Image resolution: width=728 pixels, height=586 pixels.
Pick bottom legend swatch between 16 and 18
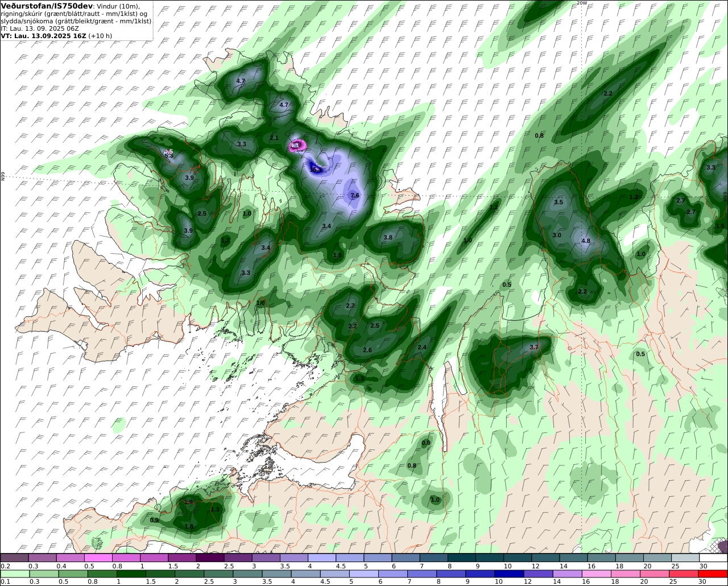(597, 573)
